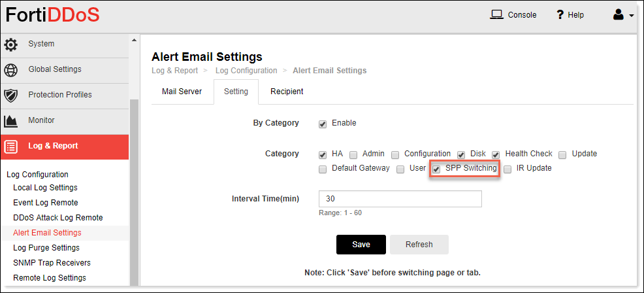Check the Update category checkbox
Viewport: 644px width, 293px height.
click(x=562, y=155)
